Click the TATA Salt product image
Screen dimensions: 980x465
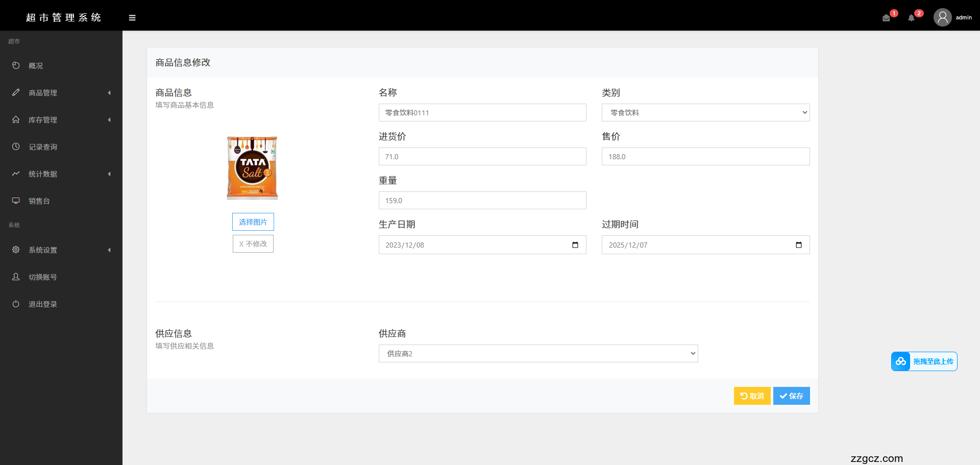tap(252, 168)
